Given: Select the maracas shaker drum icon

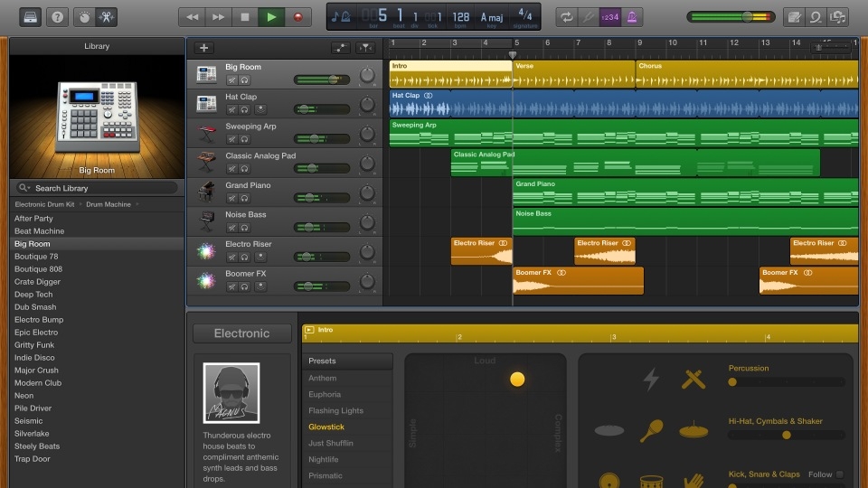Looking at the screenshot, I should click(651, 431).
